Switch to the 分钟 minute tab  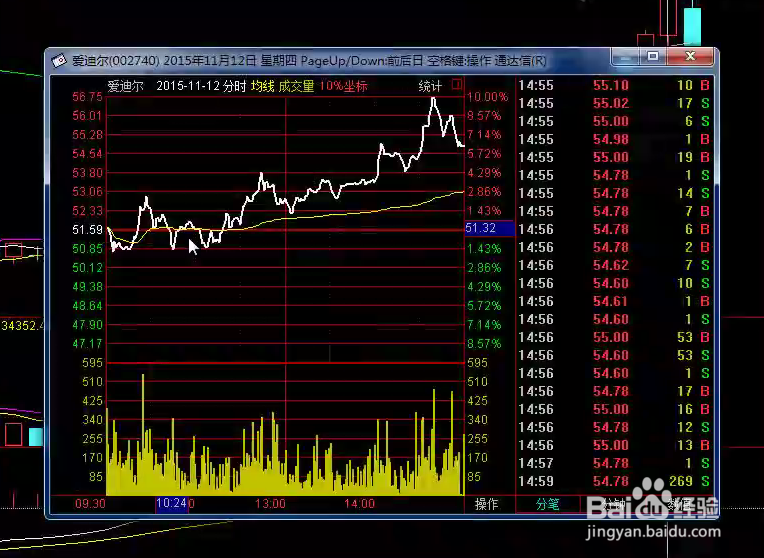[x=613, y=504]
